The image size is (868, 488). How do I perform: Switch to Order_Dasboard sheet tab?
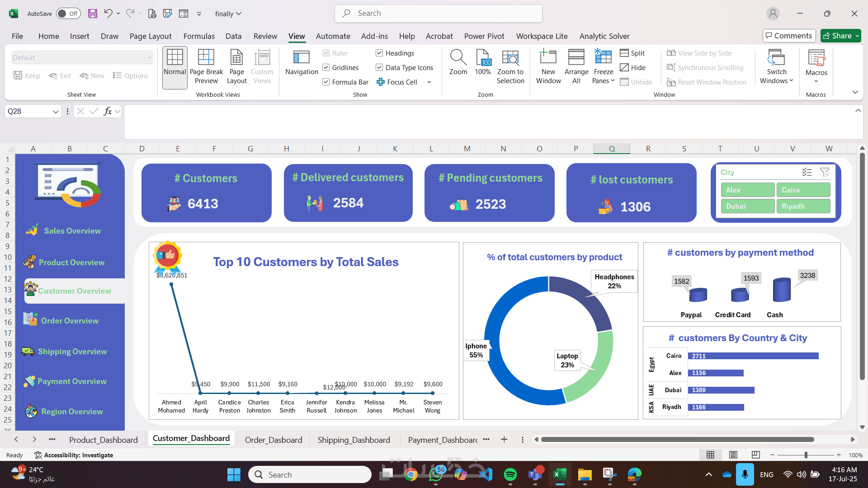(x=273, y=440)
